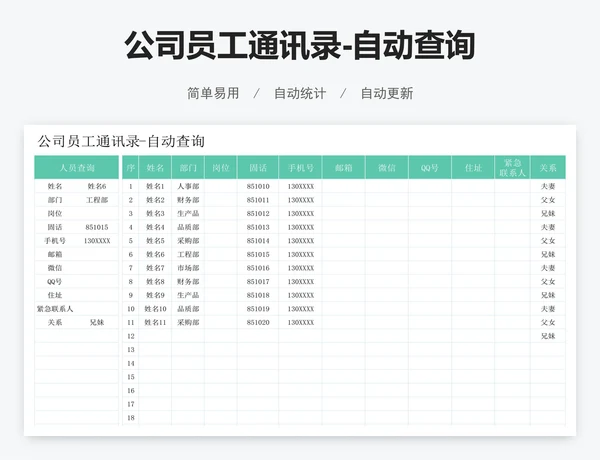
Task: Select the 市场部 cell in row 7
Action: click(x=188, y=268)
